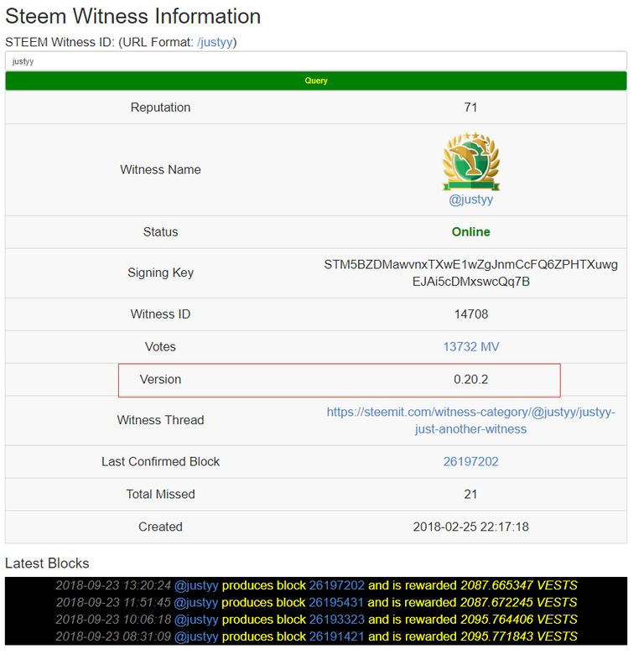This screenshot has height=654, width=644.
Task: Click @justyy in the 13:20:24 block entry
Action: (196, 585)
